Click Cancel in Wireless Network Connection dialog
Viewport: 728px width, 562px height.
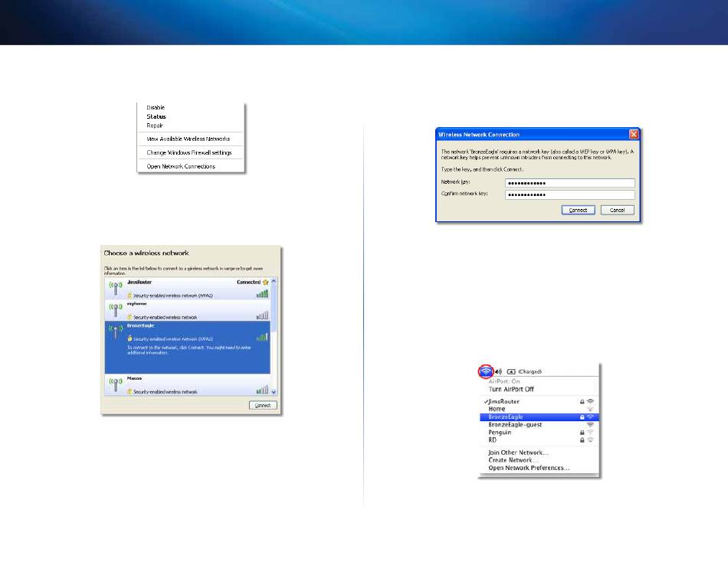coord(617,211)
